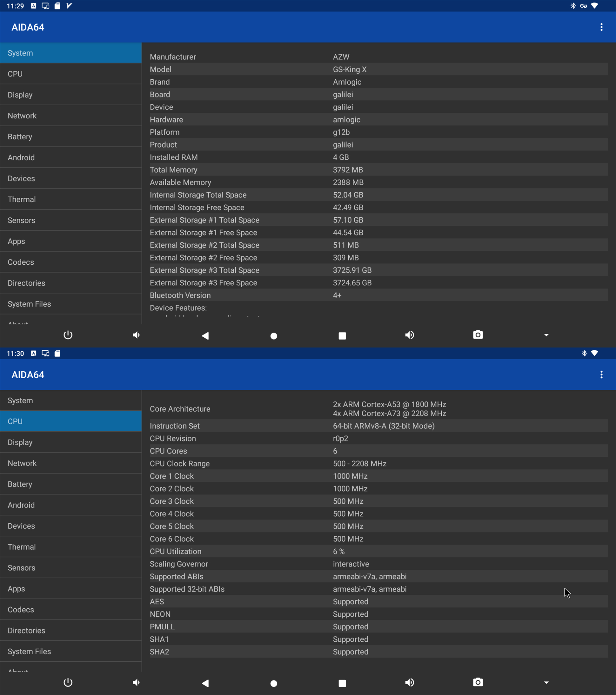Tap back triangle under the System info screen
Viewport: 616px width, 695px height.
coord(205,336)
